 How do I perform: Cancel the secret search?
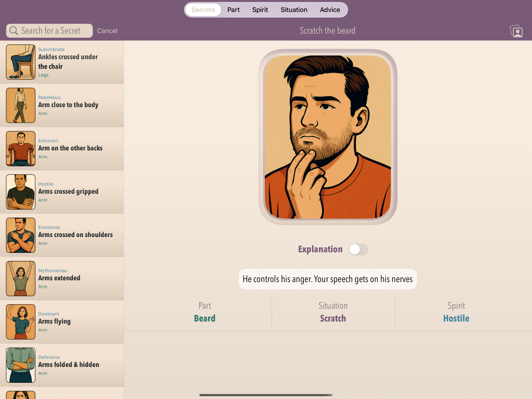click(x=107, y=31)
